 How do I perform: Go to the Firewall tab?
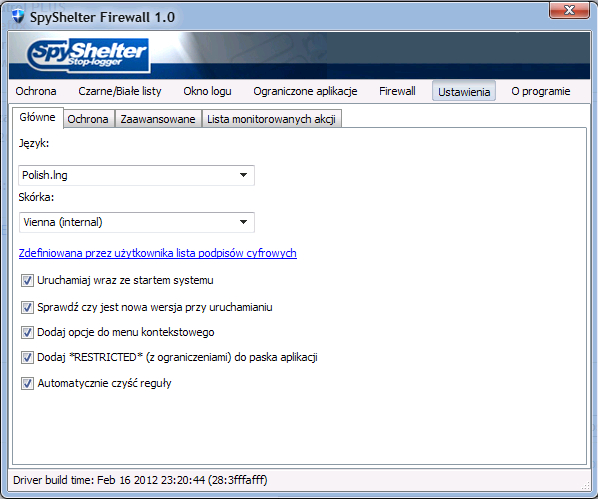click(x=397, y=91)
